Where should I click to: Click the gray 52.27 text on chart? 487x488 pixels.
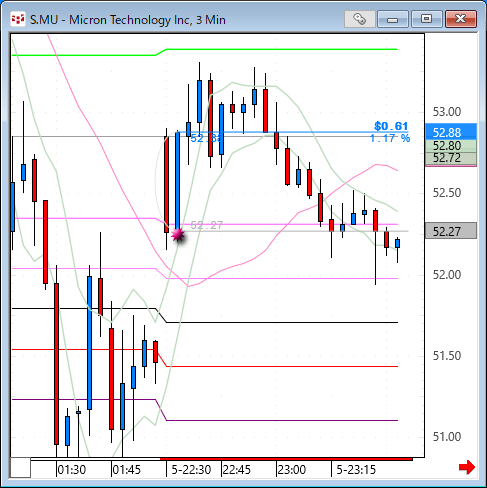click(x=206, y=225)
